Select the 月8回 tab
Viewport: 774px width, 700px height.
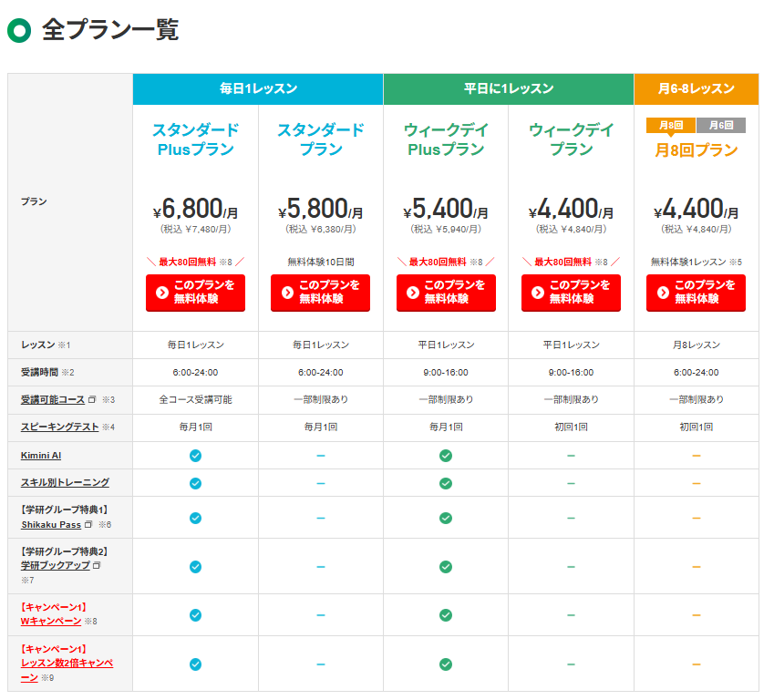coord(671,125)
